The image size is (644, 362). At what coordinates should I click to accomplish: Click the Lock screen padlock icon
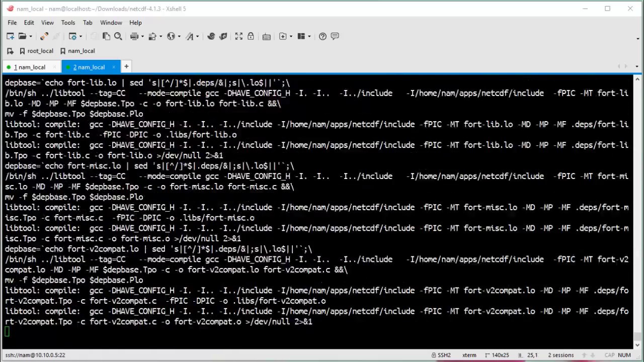[x=251, y=36]
